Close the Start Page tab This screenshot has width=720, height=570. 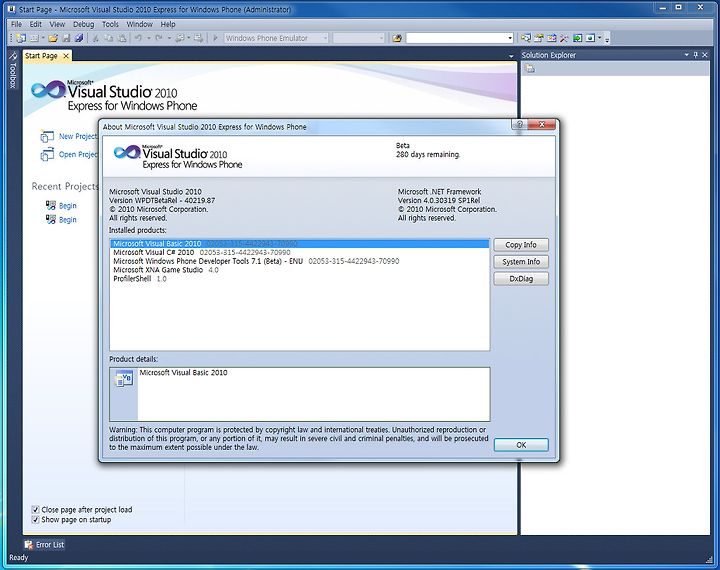(66, 56)
